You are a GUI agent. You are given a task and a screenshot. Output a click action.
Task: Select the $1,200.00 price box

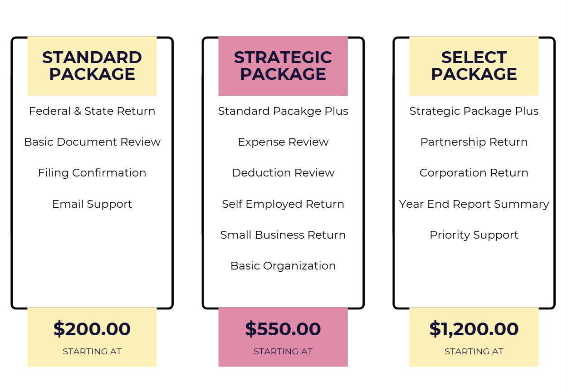474,337
